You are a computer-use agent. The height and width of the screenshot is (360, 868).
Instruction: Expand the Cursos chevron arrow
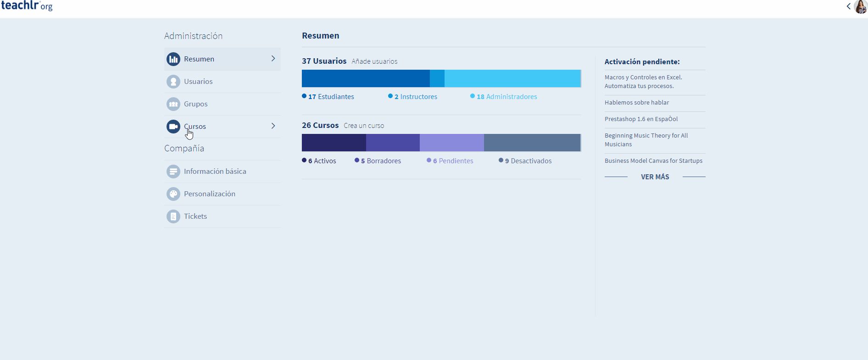[273, 126]
